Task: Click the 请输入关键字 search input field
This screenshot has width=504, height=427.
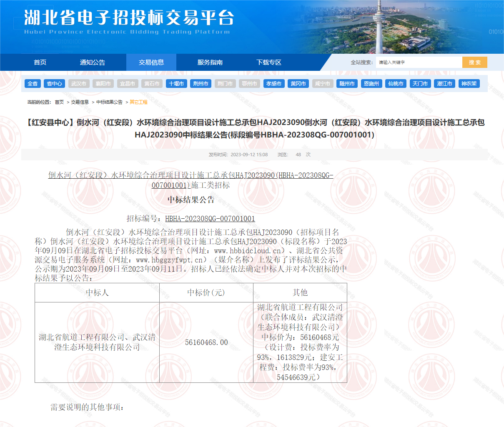Action: 419,62
